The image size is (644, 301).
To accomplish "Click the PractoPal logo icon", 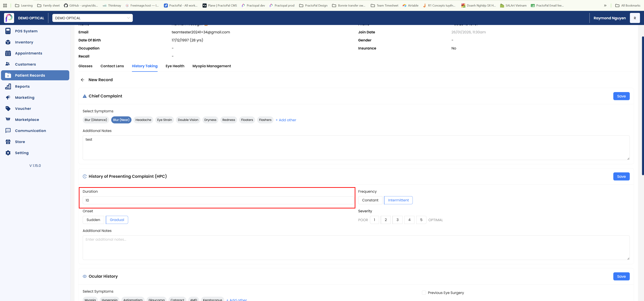I will point(9,18).
